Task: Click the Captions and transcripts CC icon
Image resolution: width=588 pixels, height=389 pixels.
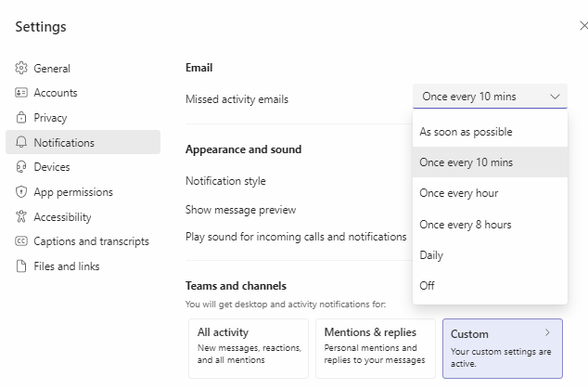Action: tap(21, 241)
